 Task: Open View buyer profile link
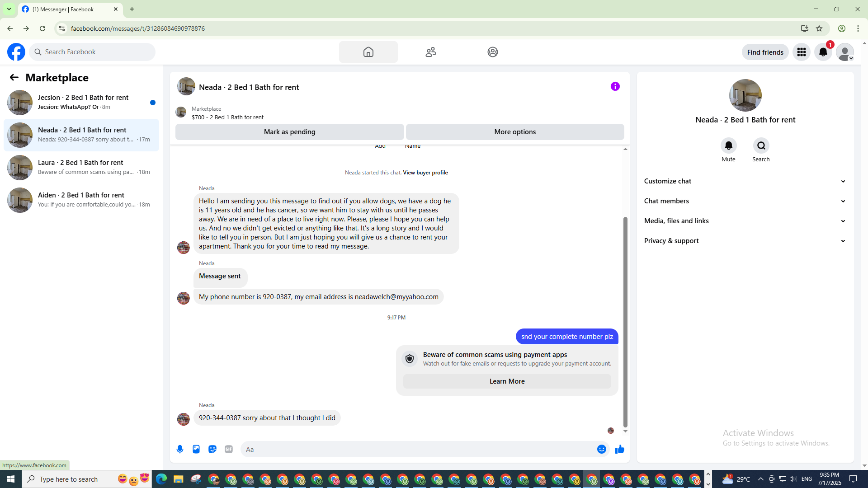[425, 173]
